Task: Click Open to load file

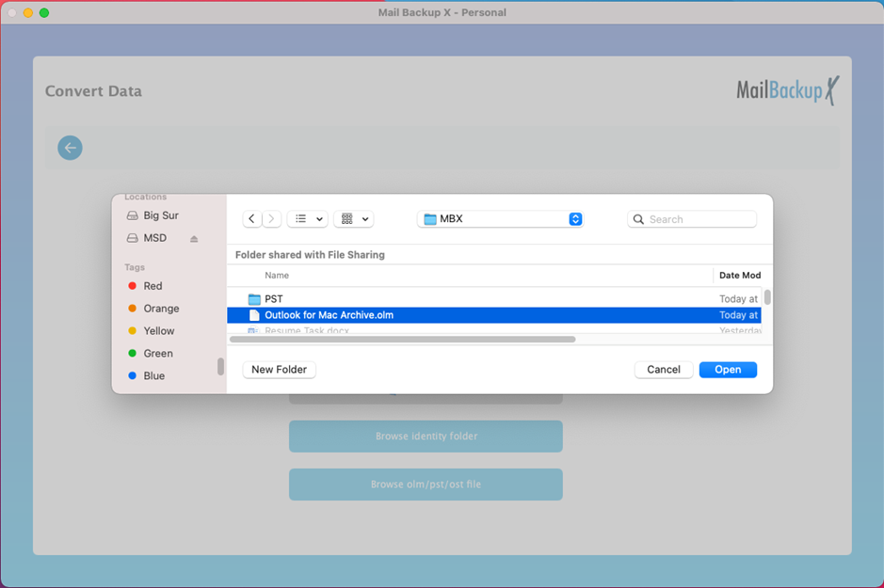Action: point(728,370)
